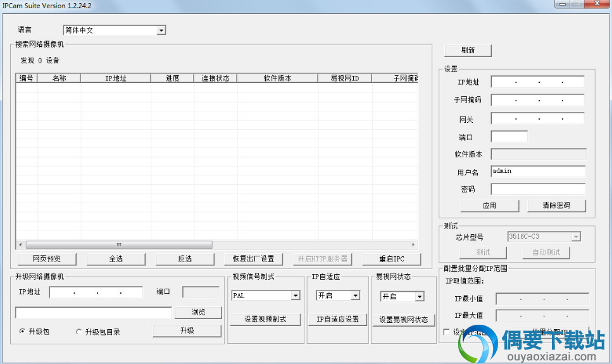Click the upgrade IP地址 input field

click(x=96, y=292)
